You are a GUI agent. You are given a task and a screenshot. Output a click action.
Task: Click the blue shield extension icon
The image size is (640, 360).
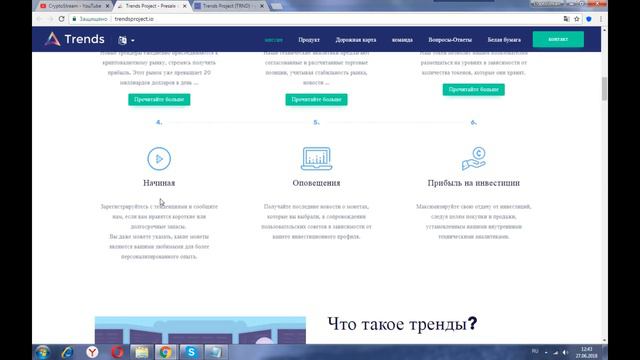coord(589,19)
